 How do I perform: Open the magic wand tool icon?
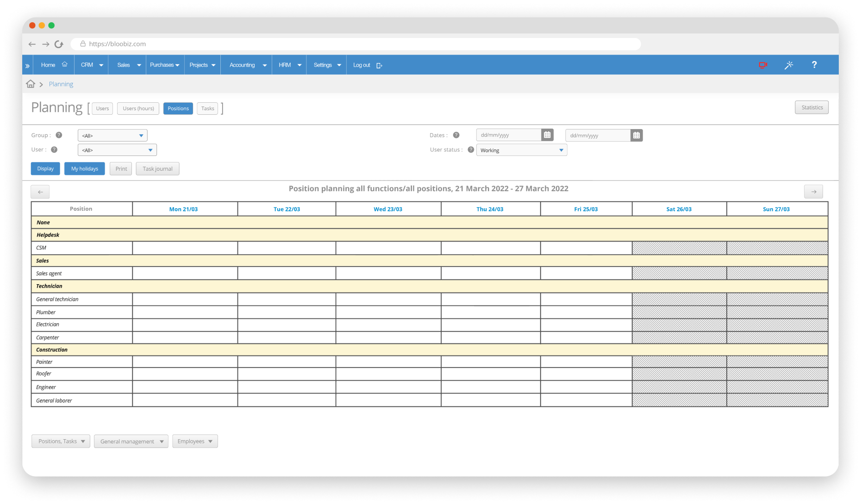click(x=789, y=65)
